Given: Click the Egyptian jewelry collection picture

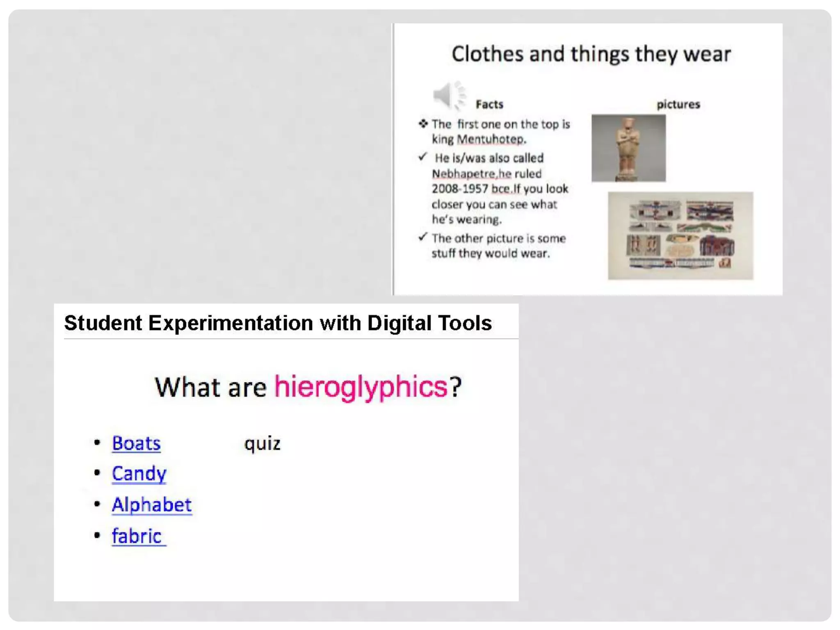Looking at the screenshot, I should point(680,236).
